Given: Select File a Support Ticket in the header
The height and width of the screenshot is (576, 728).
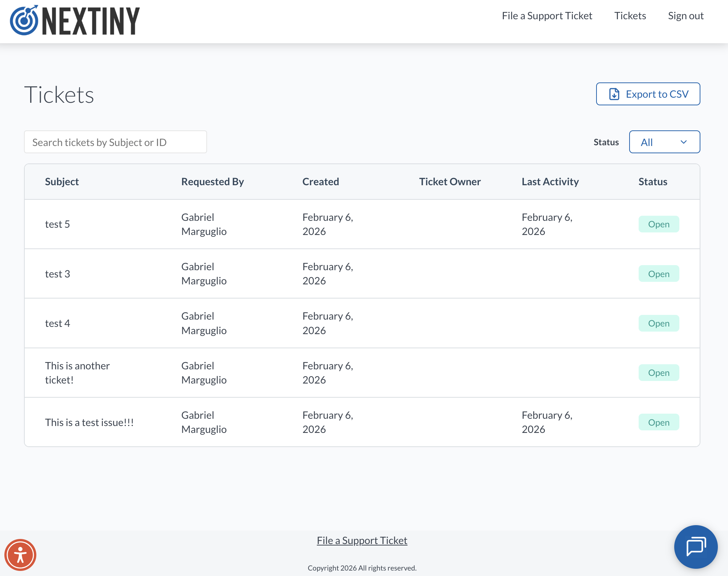Looking at the screenshot, I should 547,16.
